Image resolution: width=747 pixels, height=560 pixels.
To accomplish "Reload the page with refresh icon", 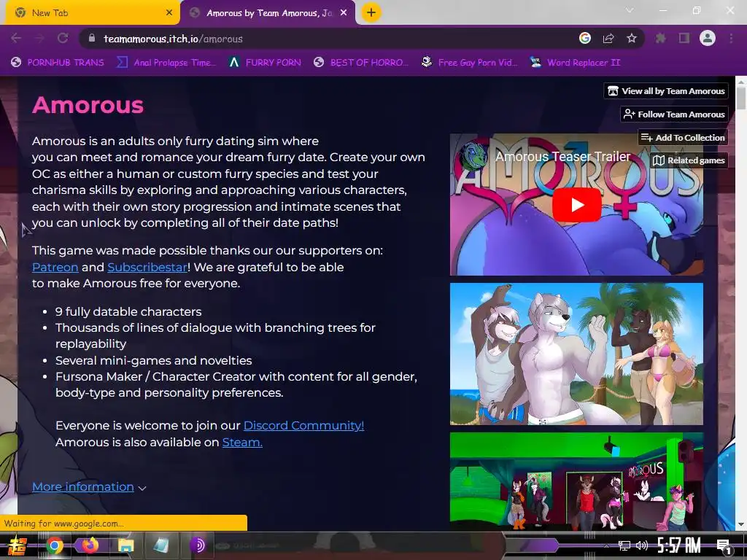I will click(x=63, y=39).
